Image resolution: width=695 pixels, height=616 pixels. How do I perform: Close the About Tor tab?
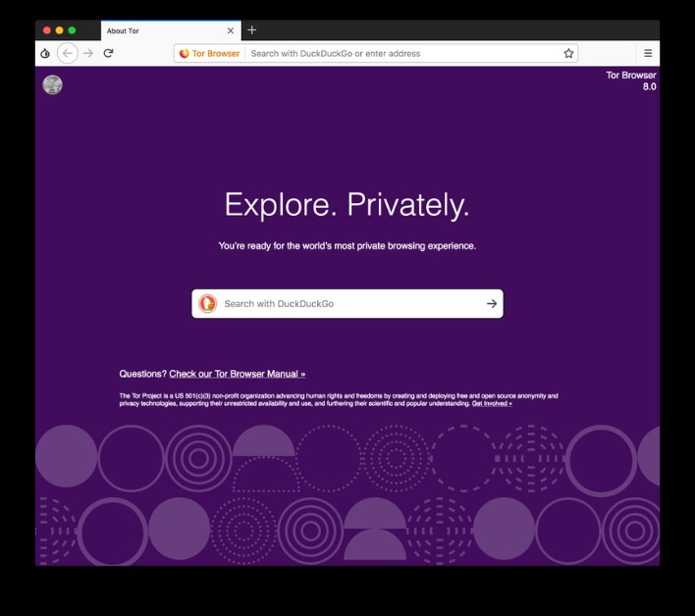coord(231,30)
